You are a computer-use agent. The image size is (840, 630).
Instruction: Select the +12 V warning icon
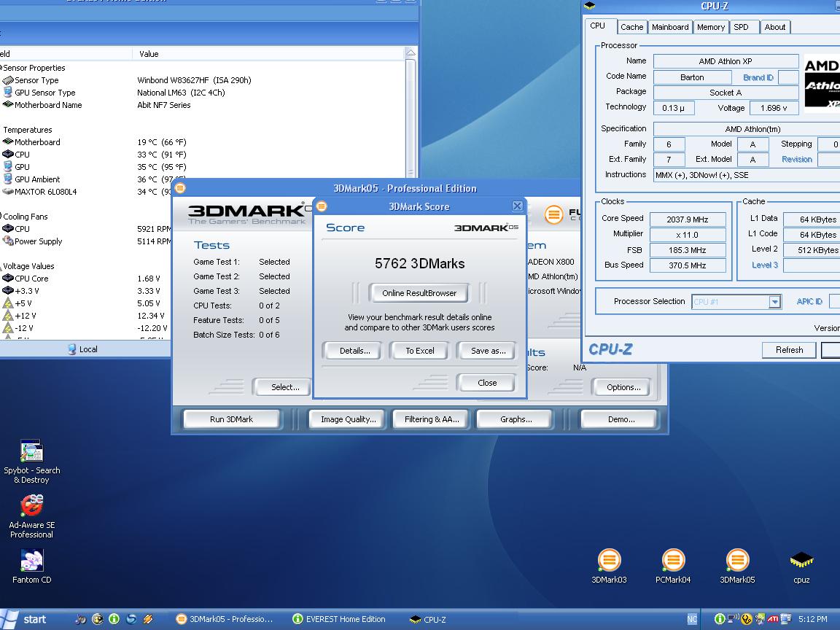tap(7, 316)
